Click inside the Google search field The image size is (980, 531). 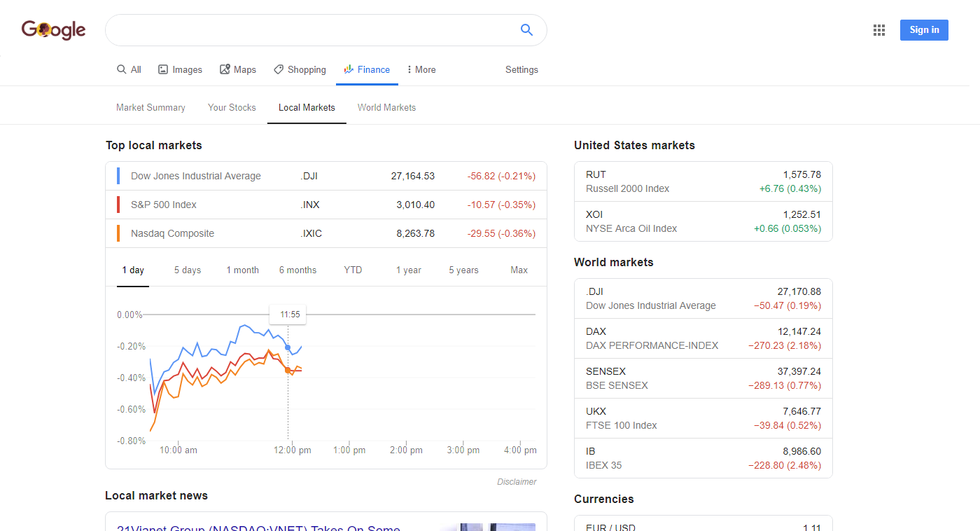[x=311, y=30]
